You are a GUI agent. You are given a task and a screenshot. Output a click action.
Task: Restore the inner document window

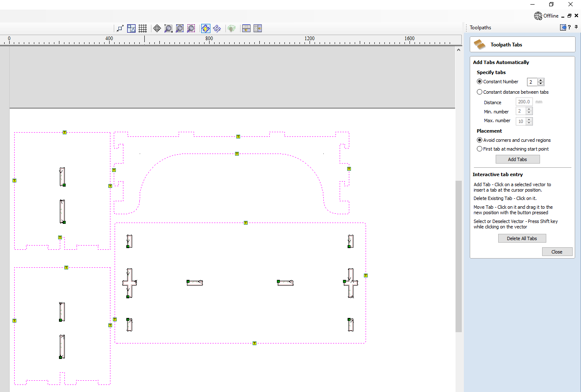coord(569,16)
